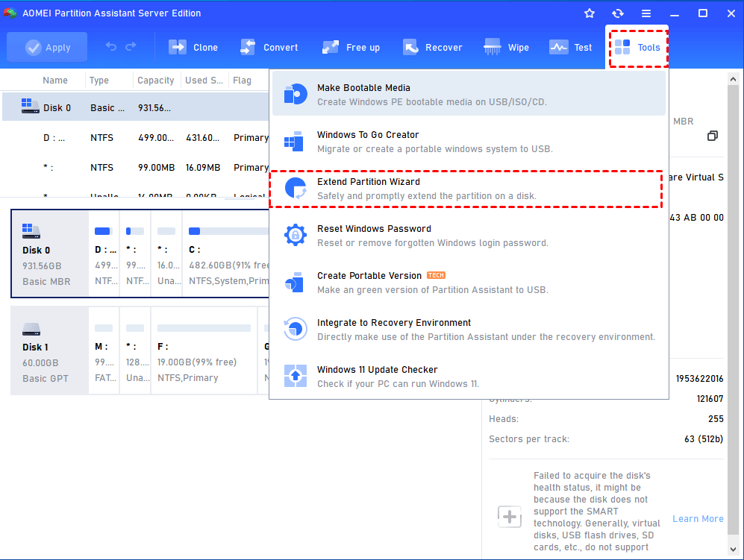Select Reset Windows Password option

(x=469, y=235)
